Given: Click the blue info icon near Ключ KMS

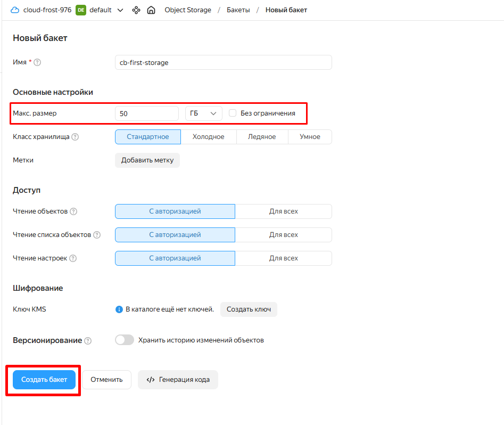Looking at the screenshot, I should (x=119, y=309).
